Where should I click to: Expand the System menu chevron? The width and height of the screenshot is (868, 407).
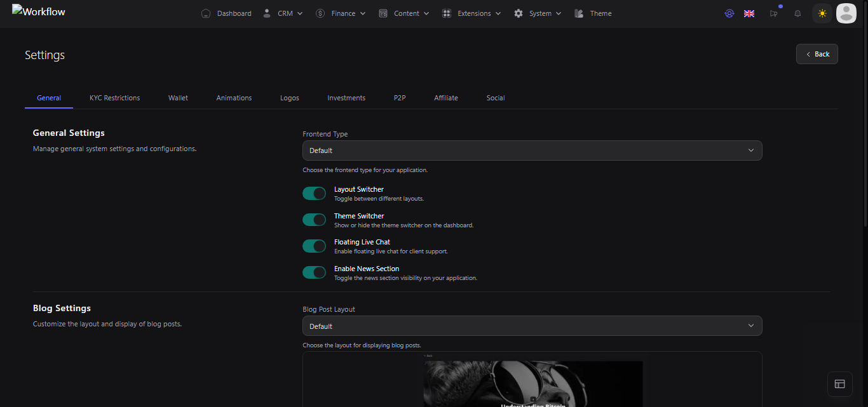coord(559,13)
